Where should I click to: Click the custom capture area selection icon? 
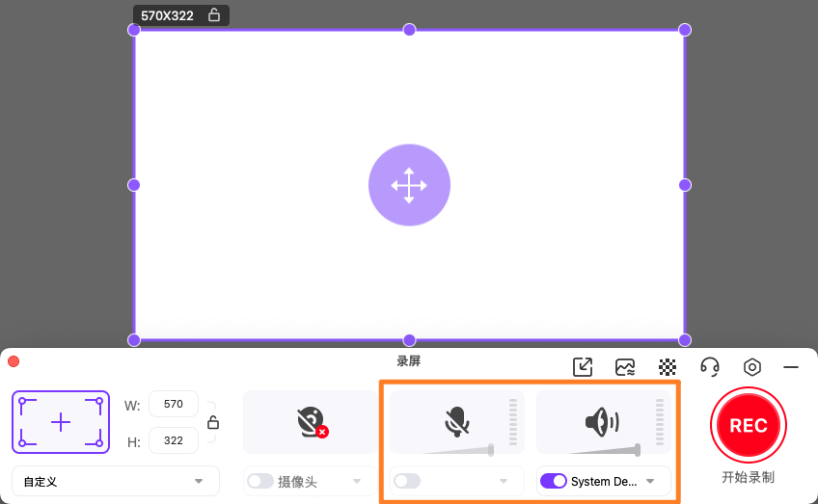tap(61, 422)
